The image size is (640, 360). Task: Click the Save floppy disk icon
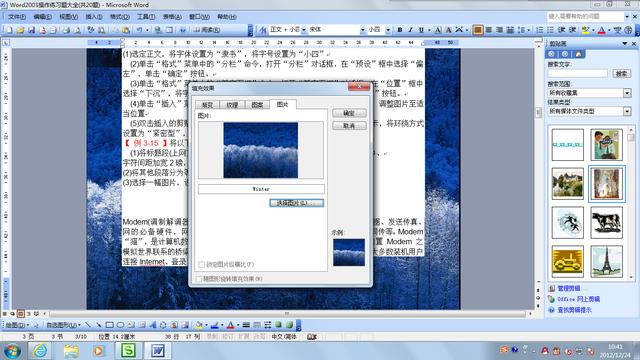coord(31,30)
